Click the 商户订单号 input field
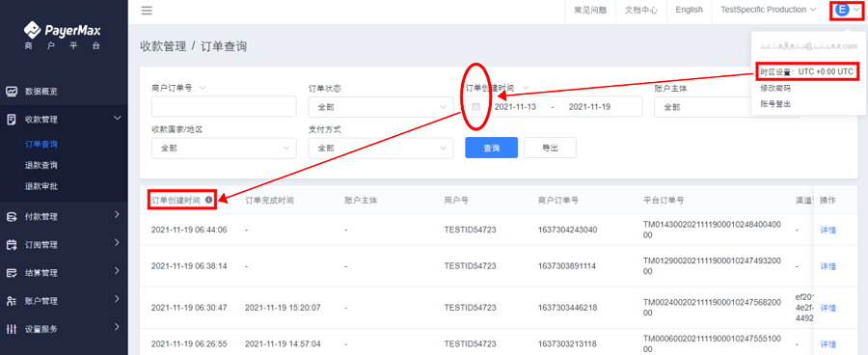The height and width of the screenshot is (355, 868). point(224,107)
